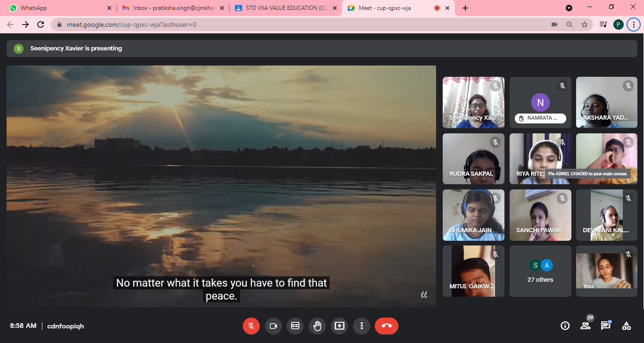Bookmark this page with star icon

585,24
